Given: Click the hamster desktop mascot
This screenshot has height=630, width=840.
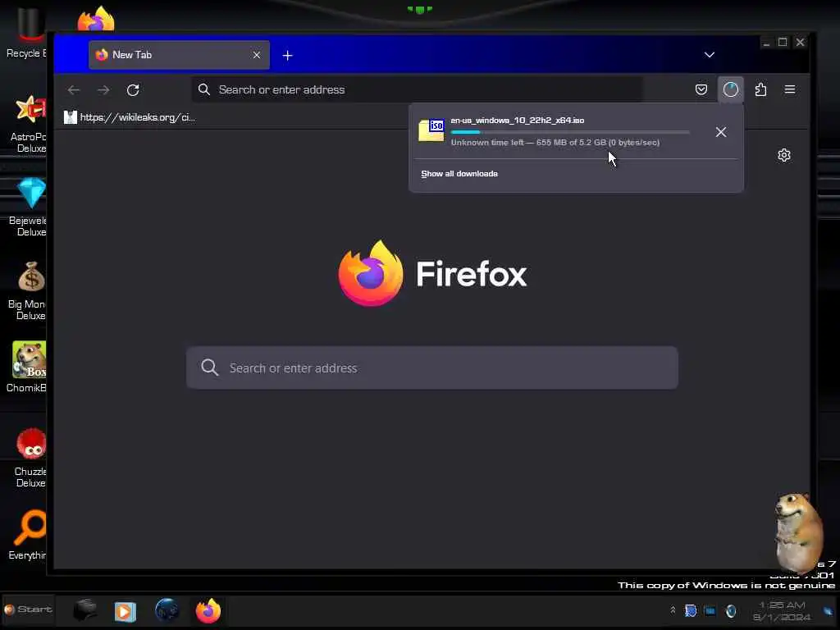Looking at the screenshot, I should coord(798,532).
